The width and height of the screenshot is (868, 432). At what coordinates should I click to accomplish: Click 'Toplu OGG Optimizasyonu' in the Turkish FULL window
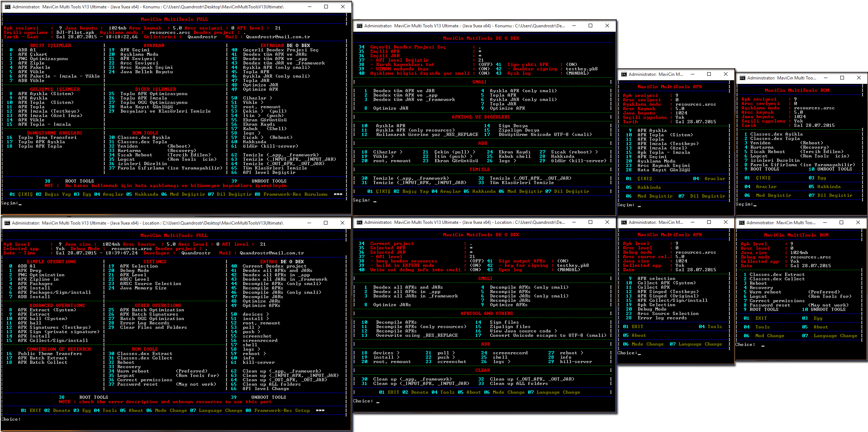tap(154, 102)
